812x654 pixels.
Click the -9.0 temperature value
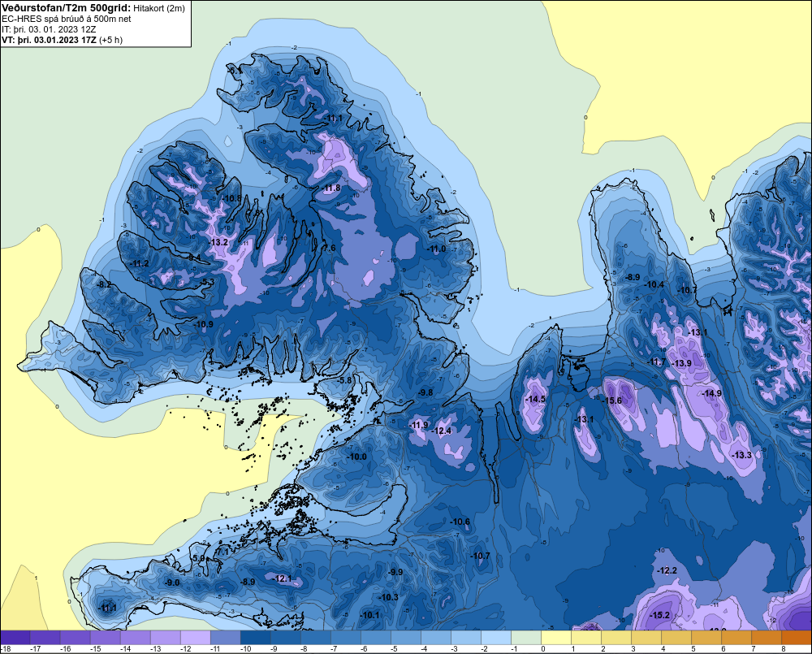tap(172, 583)
